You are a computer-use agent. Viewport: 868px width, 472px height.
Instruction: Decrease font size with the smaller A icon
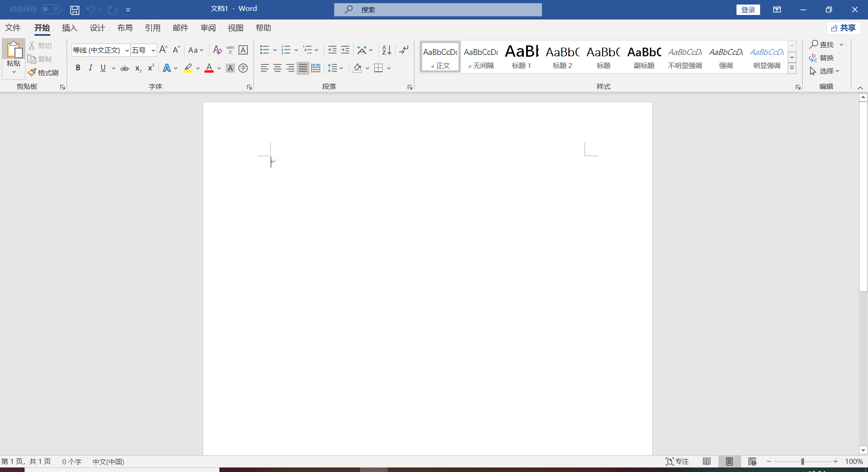[176, 50]
